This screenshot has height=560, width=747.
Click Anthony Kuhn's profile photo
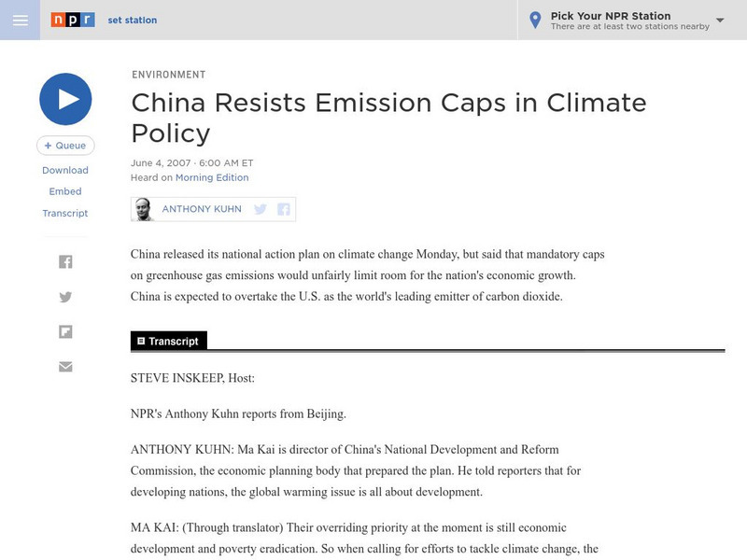[x=145, y=209]
